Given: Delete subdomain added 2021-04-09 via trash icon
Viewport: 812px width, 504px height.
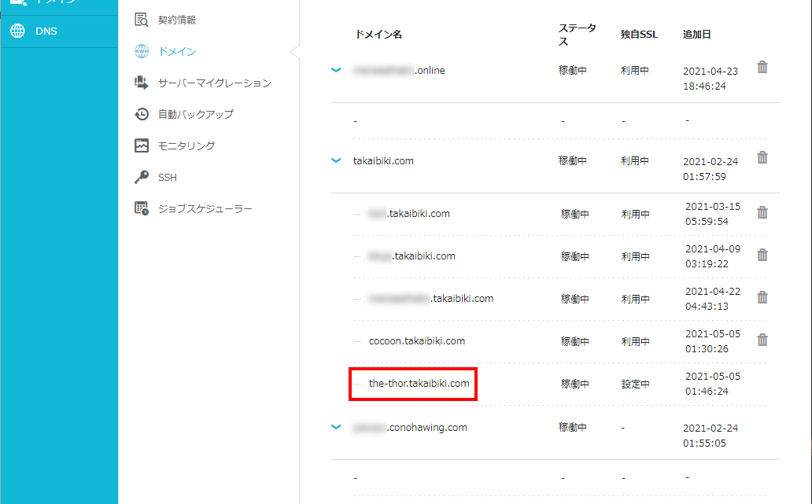Looking at the screenshot, I should pos(762,255).
